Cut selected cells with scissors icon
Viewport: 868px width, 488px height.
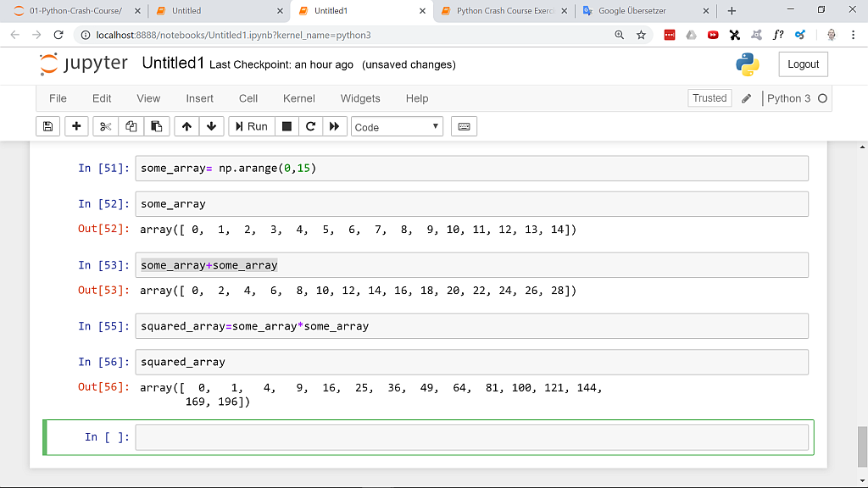(105, 127)
